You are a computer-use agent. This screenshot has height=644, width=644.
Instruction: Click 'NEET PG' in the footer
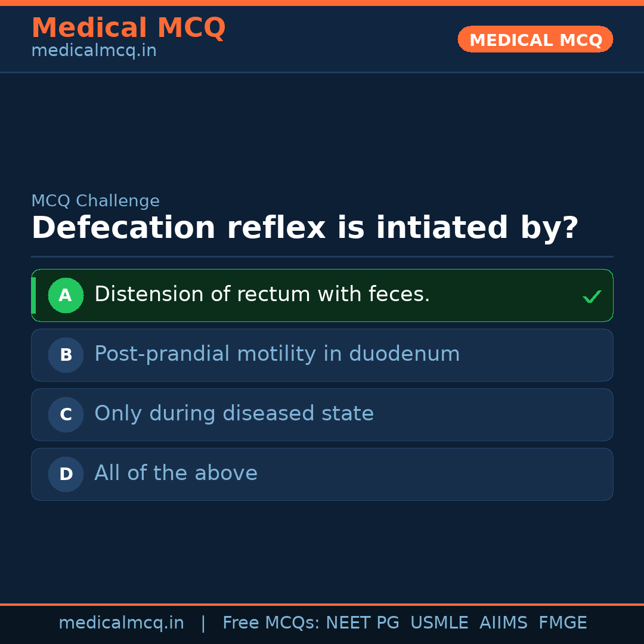click(x=363, y=623)
